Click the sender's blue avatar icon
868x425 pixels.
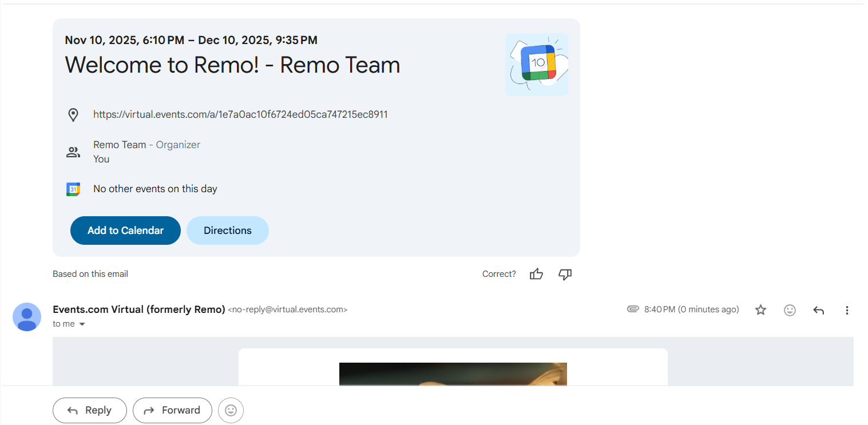point(26,317)
